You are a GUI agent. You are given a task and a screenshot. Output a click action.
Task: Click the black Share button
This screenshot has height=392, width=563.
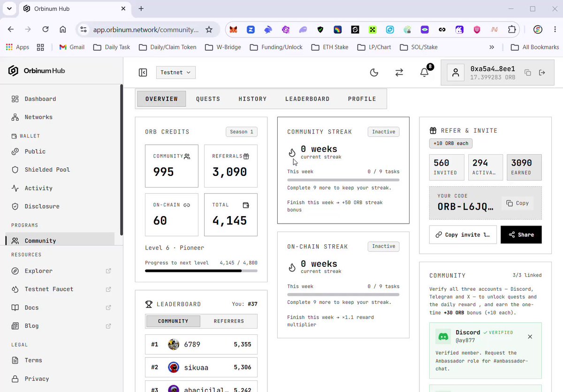(521, 234)
